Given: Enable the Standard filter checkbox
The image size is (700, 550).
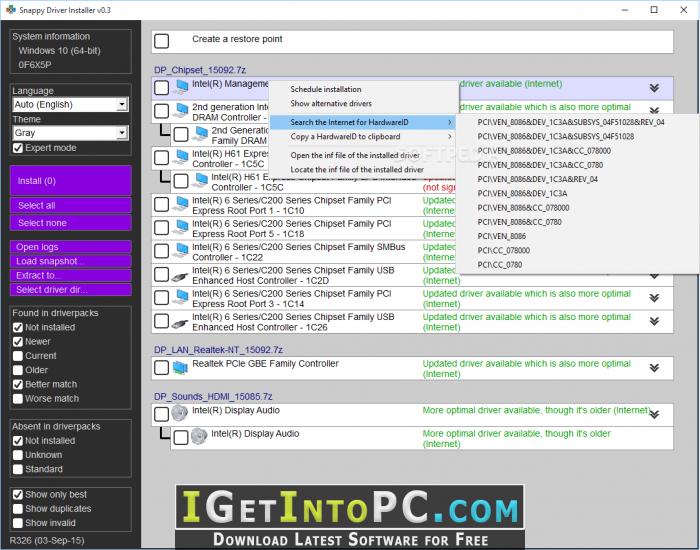Looking at the screenshot, I should (18, 469).
